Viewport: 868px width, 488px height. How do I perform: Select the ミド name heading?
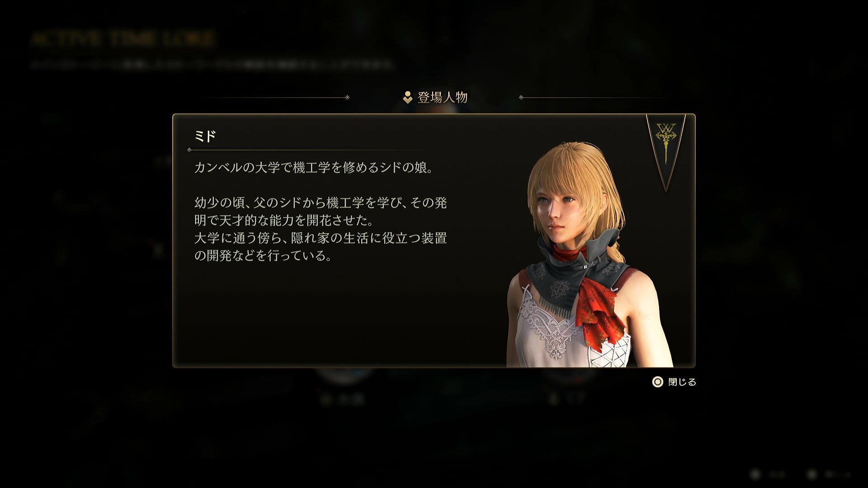click(x=205, y=136)
